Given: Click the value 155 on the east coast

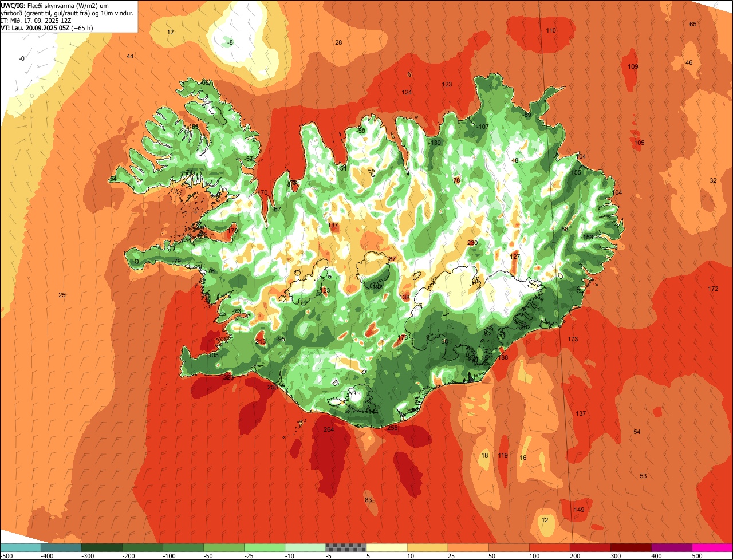Looking at the screenshot, I should [x=576, y=172].
